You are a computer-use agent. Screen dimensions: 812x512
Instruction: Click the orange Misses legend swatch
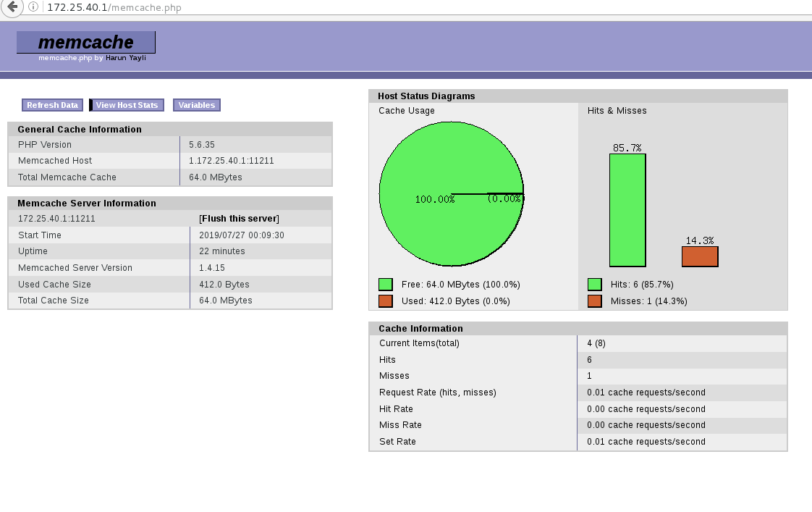(x=595, y=301)
